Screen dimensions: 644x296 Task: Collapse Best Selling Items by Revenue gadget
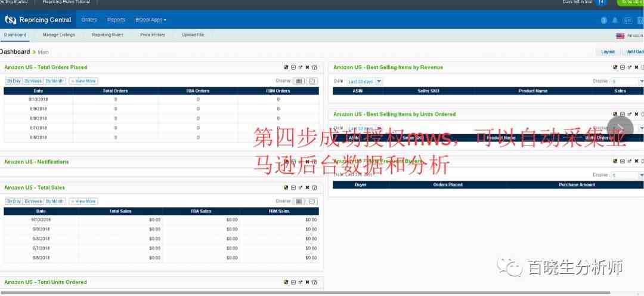tap(622, 67)
